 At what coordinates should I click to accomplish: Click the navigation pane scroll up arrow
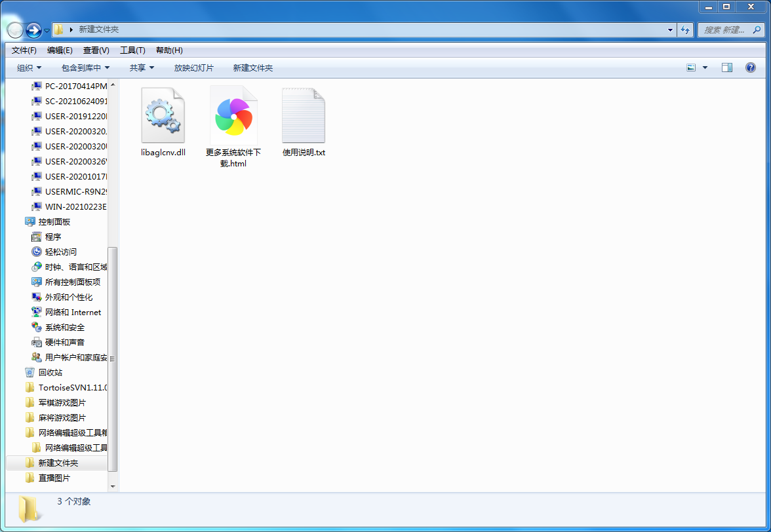(x=113, y=85)
